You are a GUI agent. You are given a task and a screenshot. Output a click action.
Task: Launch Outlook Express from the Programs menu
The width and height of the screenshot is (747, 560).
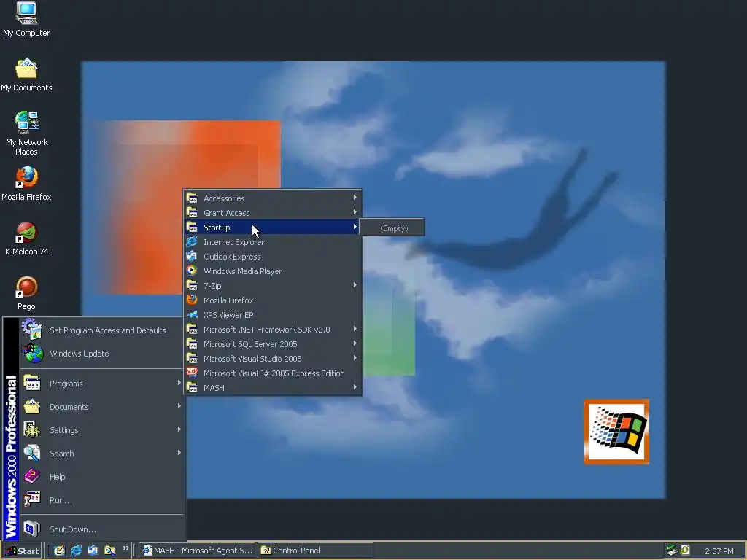[273, 257]
